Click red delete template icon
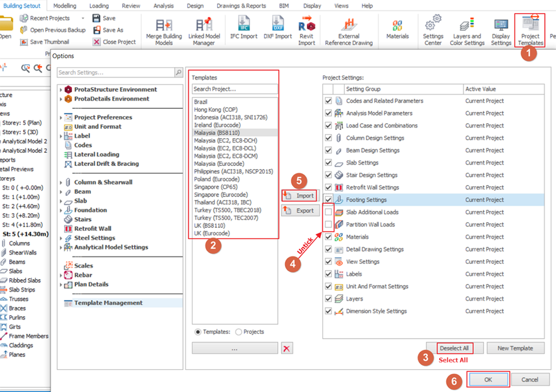Screen dimensions: 556x392 (288, 349)
